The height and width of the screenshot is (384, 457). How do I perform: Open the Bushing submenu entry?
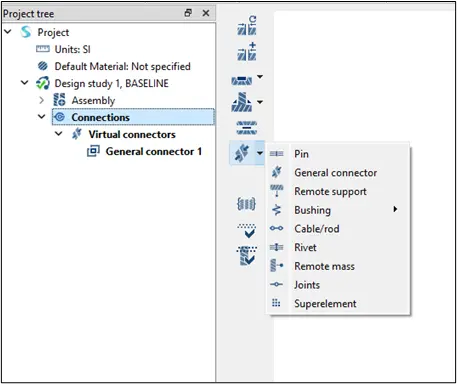click(338, 210)
